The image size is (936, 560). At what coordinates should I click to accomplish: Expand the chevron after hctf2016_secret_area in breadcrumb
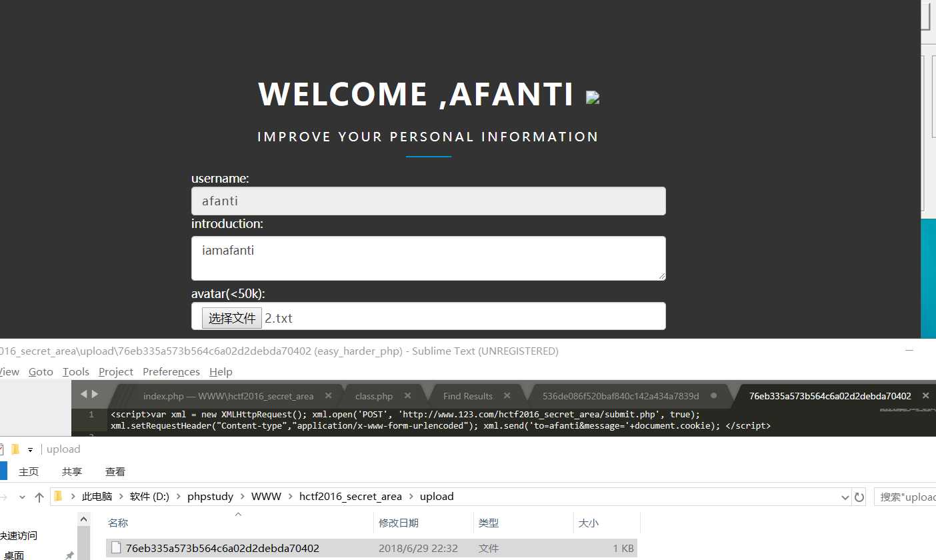(411, 497)
